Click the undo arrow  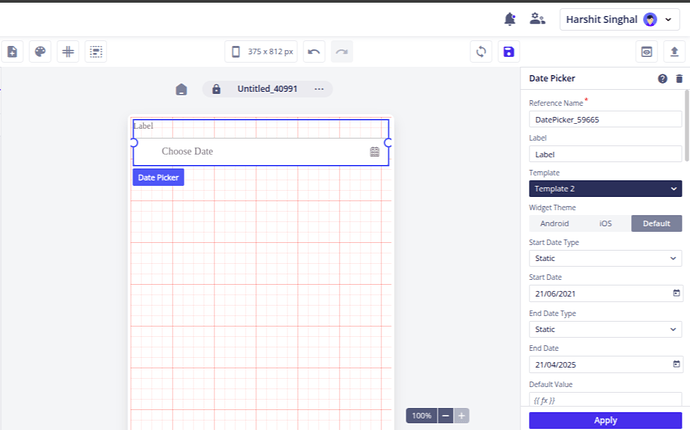(x=314, y=52)
